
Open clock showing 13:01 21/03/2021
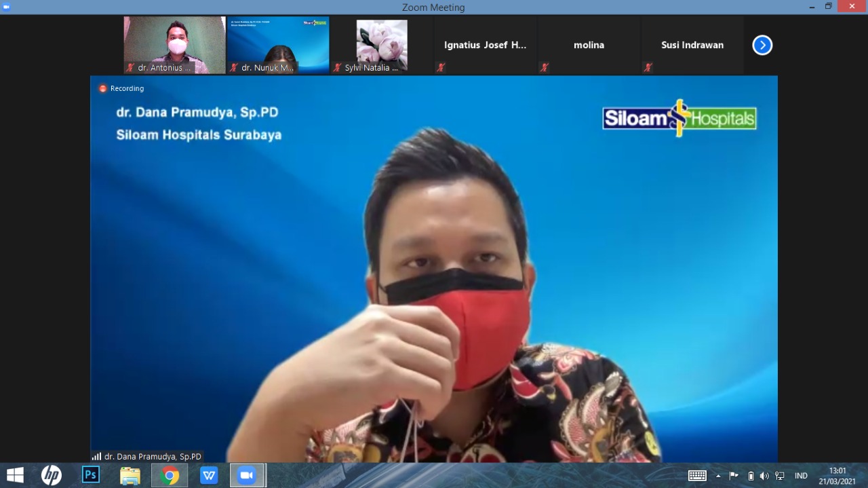click(837, 476)
